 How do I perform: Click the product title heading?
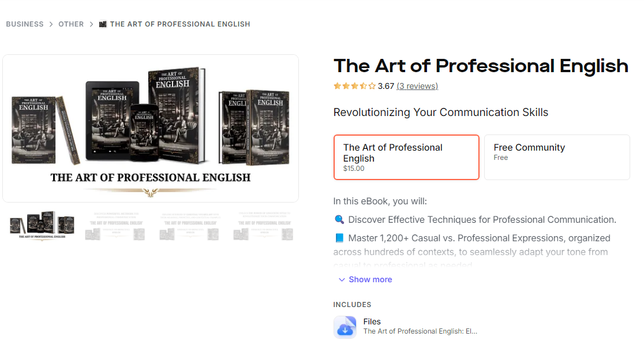(x=481, y=65)
